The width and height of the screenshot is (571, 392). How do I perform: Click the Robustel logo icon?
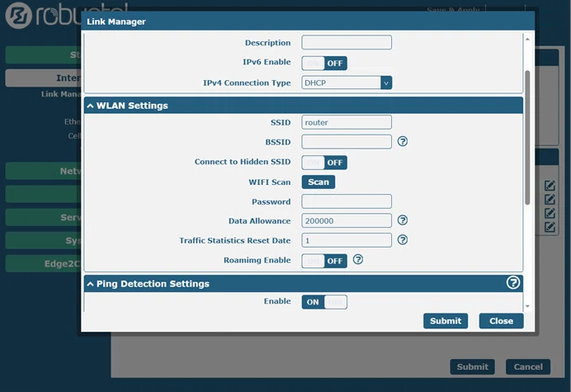19,16
